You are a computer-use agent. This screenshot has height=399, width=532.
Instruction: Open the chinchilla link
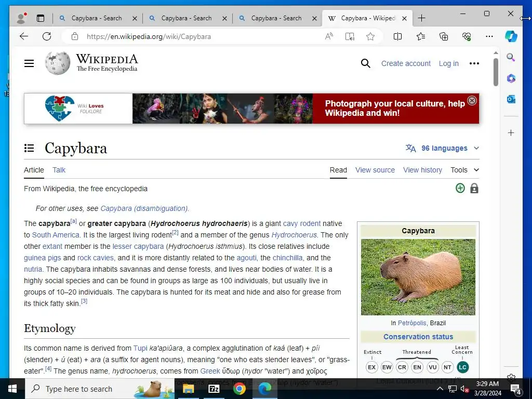click(x=287, y=258)
